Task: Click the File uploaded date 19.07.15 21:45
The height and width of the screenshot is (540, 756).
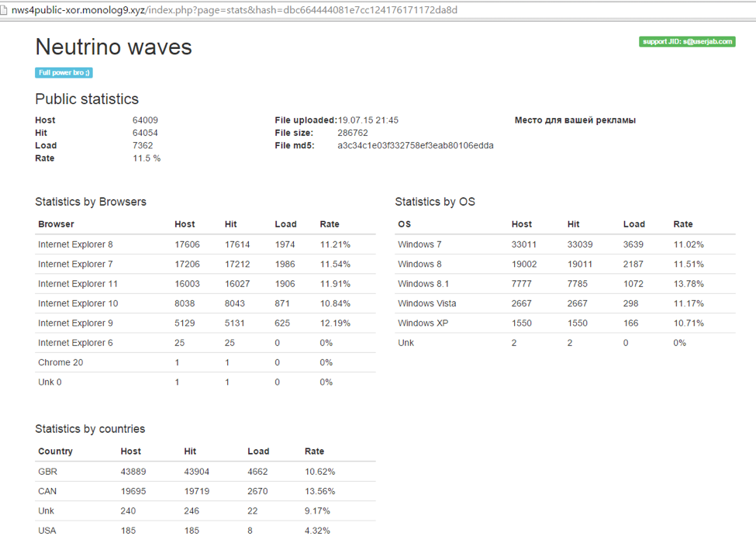Action: (368, 120)
